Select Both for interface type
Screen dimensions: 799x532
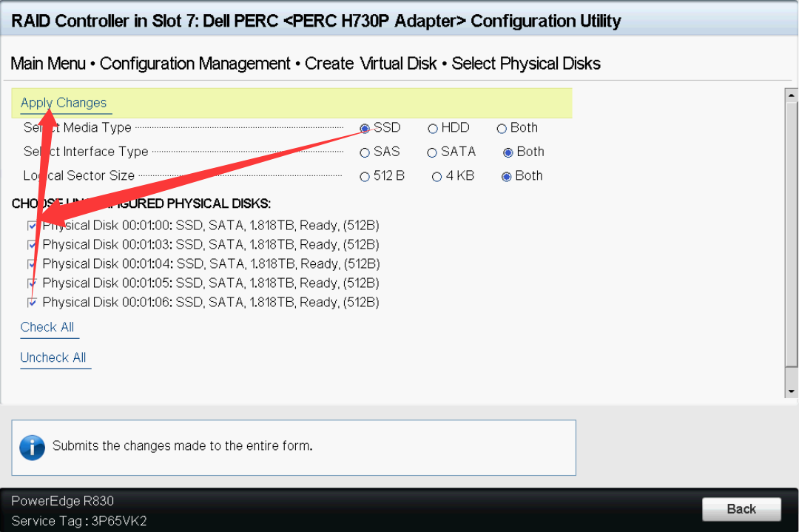tap(508, 153)
